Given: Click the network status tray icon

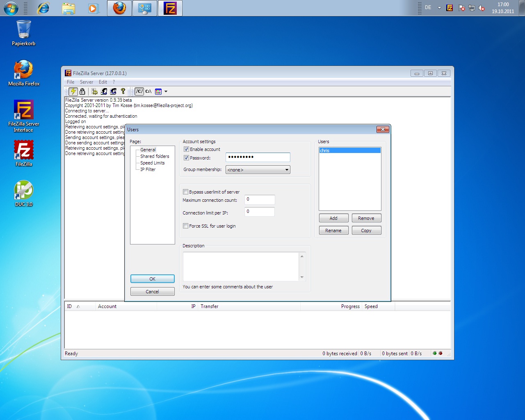Looking at the screenshot, I should 472,8.
